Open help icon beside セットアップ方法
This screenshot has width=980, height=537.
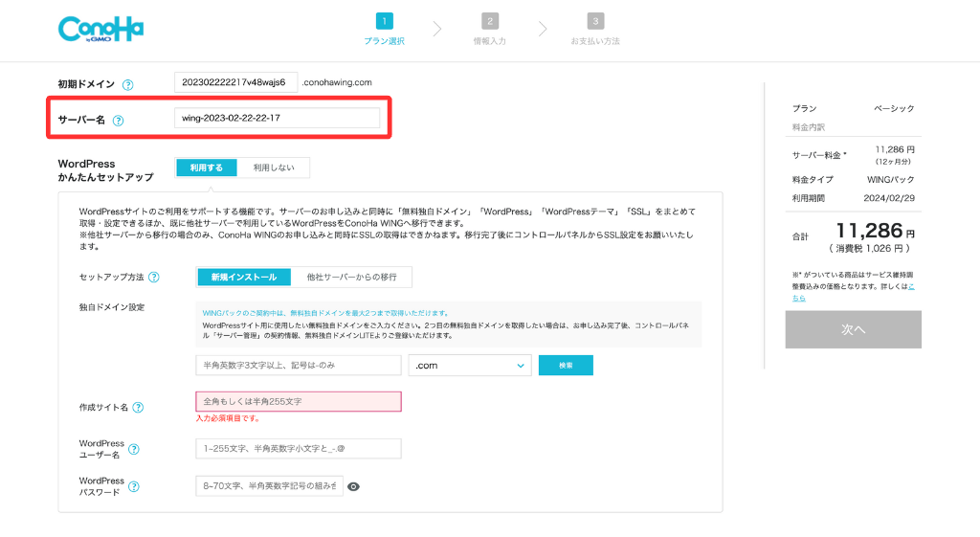coord(154,277)
